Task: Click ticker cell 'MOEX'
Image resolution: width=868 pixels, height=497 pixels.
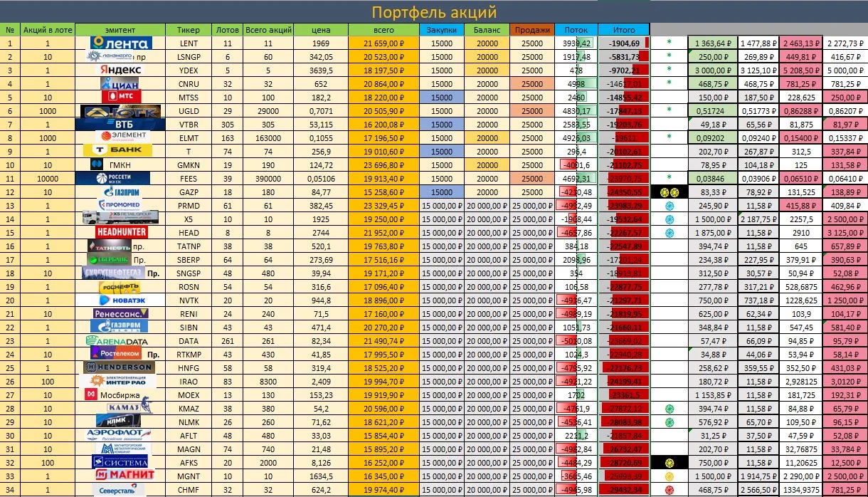Action: pos(189,394)
